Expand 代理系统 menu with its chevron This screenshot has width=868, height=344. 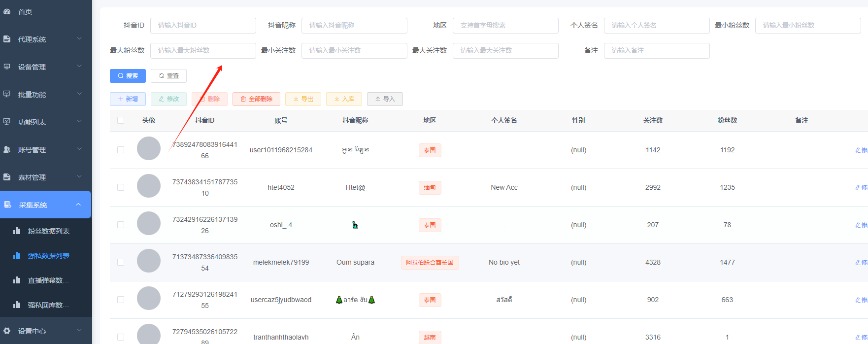tap(79, 38)
